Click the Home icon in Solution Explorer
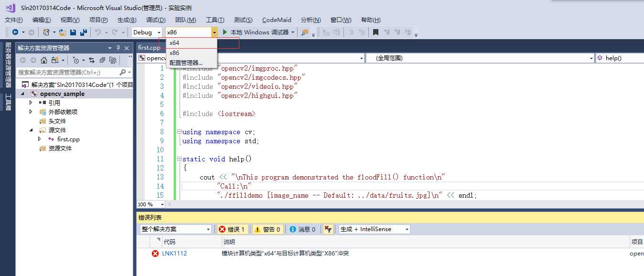644x276 pixels. click(44, 60)
